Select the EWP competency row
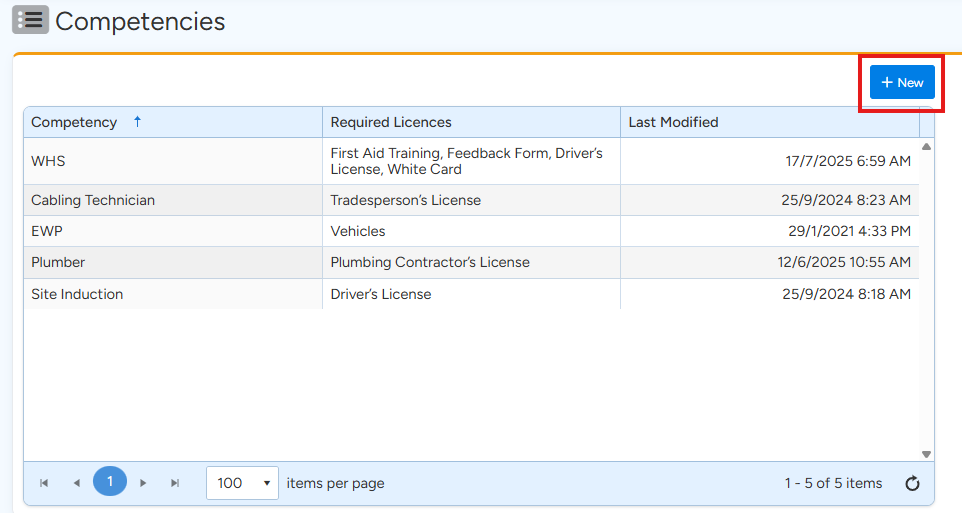962x513 pixels. tap(46, 231)
